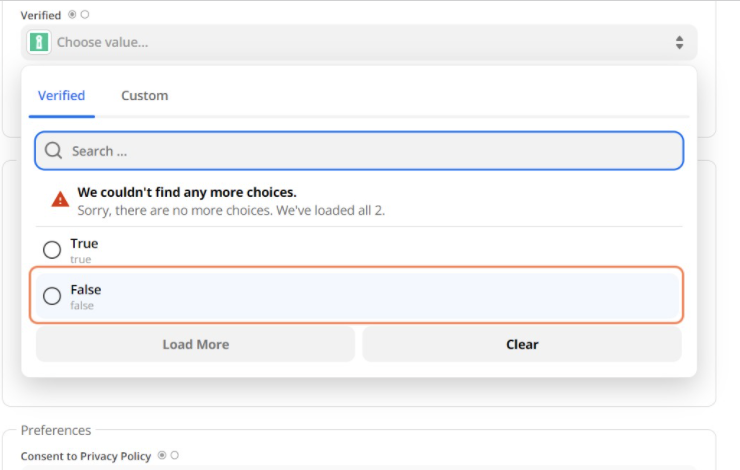Click the magnifier icon in the search box
Screen dimensions: 740x470
[54, 151]
